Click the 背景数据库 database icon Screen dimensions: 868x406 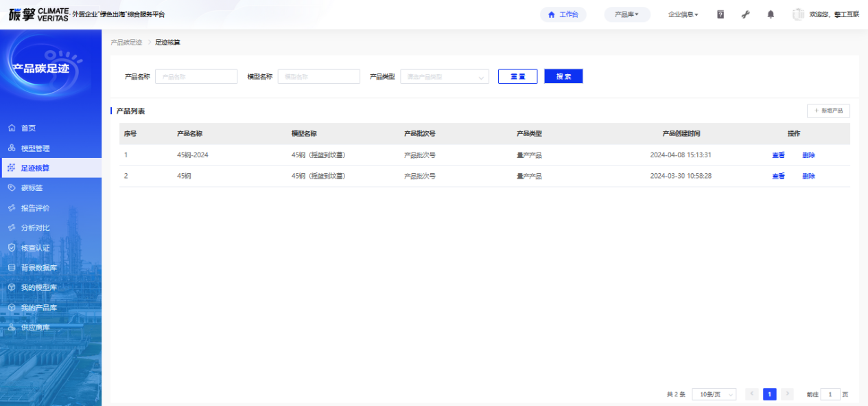click(12, 268)
